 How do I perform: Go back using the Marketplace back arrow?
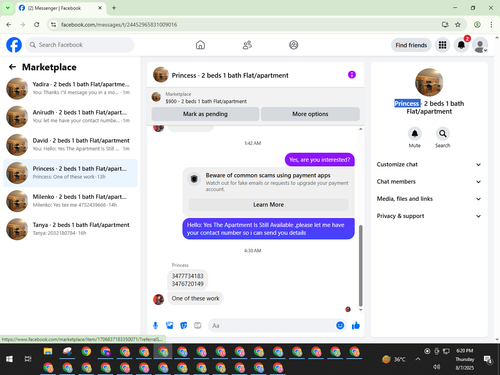pyautogui.click(x=12, y=67)
